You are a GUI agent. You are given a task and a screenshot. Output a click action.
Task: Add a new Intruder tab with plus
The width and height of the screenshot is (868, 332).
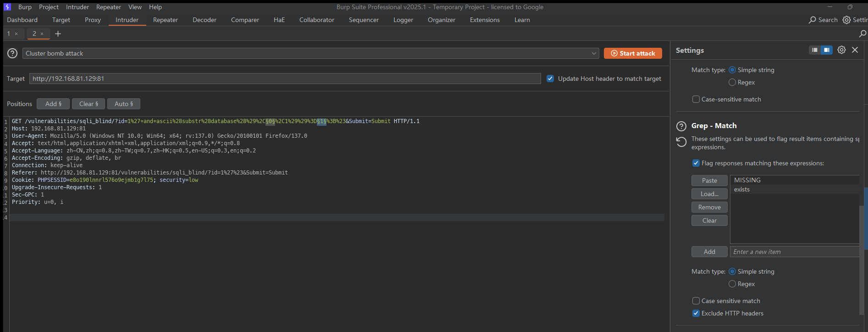(x=58, y=34)
